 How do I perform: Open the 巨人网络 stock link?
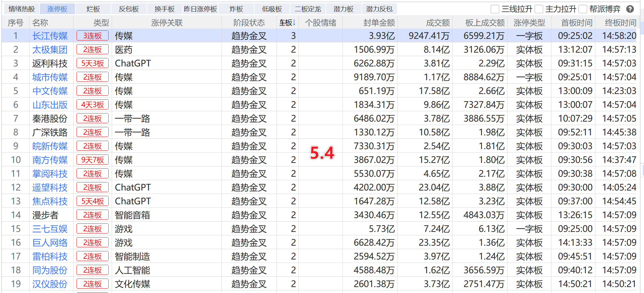coord(50,243)
